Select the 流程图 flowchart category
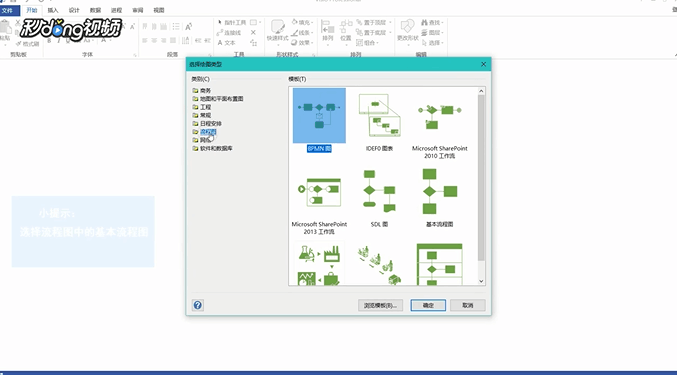The width and height of the screenshot is (677, 375). click(x=205, y=132)
